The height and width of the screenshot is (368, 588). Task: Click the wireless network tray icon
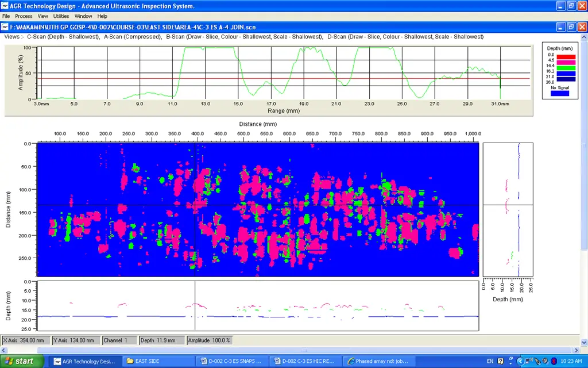529,361
